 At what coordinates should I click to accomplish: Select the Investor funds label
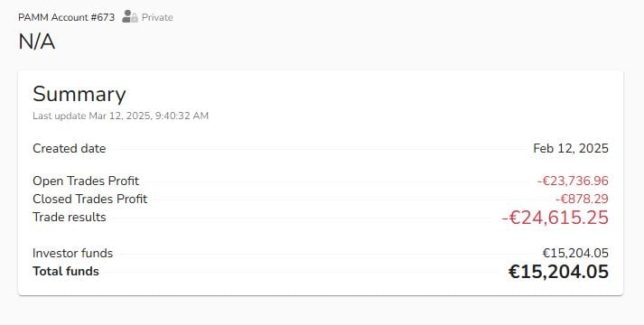[72, 253]
